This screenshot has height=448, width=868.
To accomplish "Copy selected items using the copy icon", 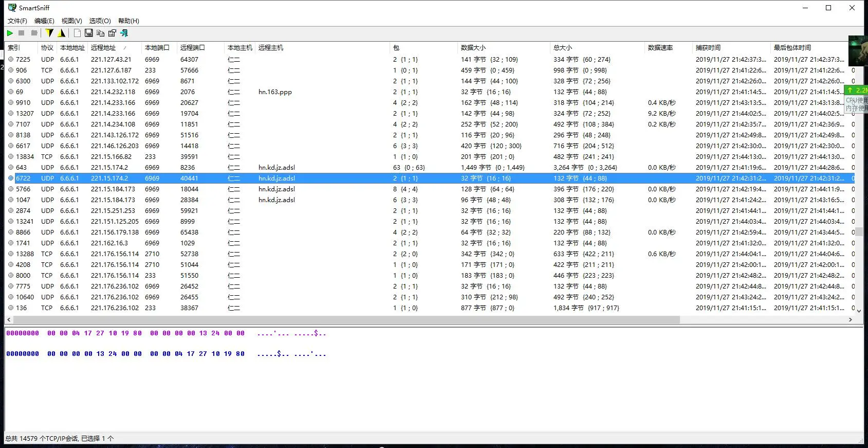I will (101, 33).
